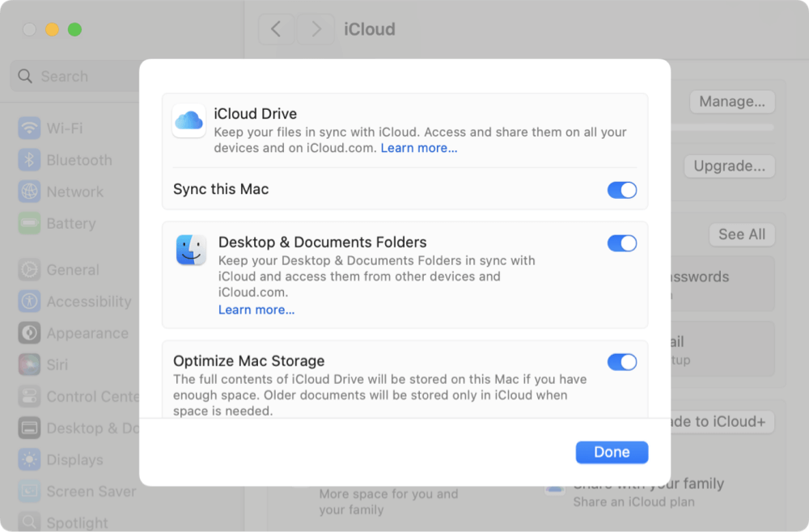Turn off Optimize Mac Storage
Image resolution: width=809 pixels, height=532 pixels.
[x=622, y=361]
